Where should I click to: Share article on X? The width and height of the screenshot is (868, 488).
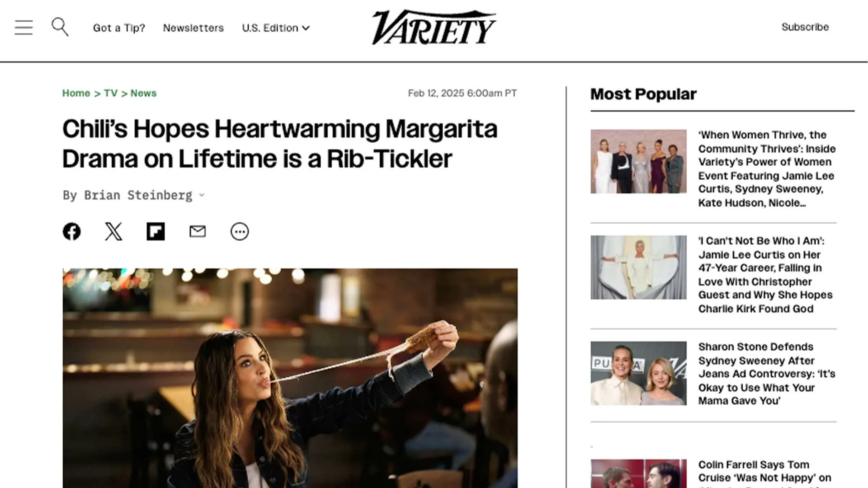click(113, 231)
